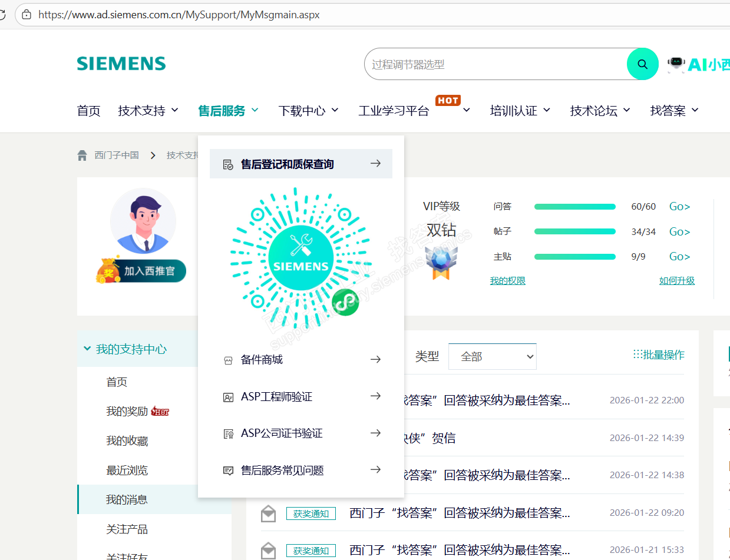730x560 pixels.
Task: Click the user avatar picture
Action: [143, 221]
